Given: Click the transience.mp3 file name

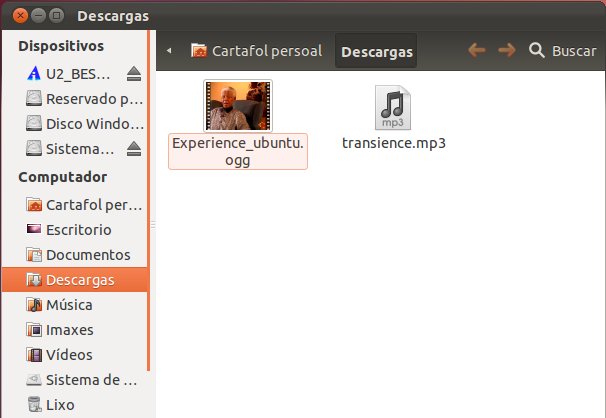Looking at the screenshot, I should (x=394, y=143).
